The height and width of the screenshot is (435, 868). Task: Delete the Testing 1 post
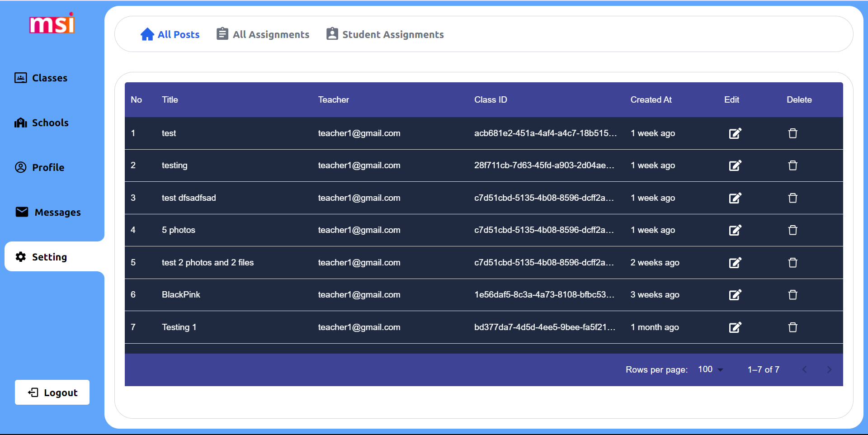793,327
